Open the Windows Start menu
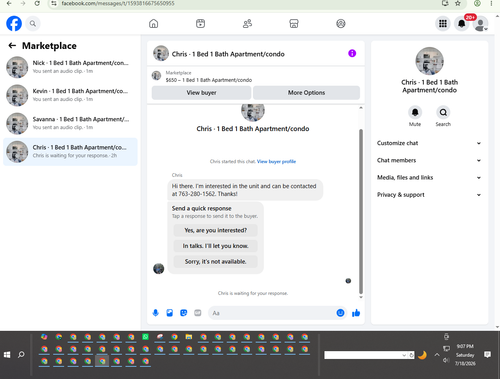 (x=7, y=355)
